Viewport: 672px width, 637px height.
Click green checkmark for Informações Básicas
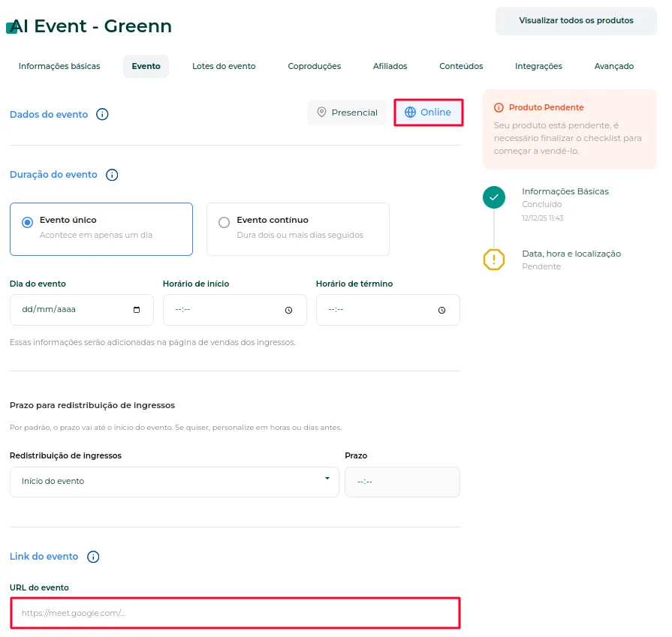[x=494, y=197]
